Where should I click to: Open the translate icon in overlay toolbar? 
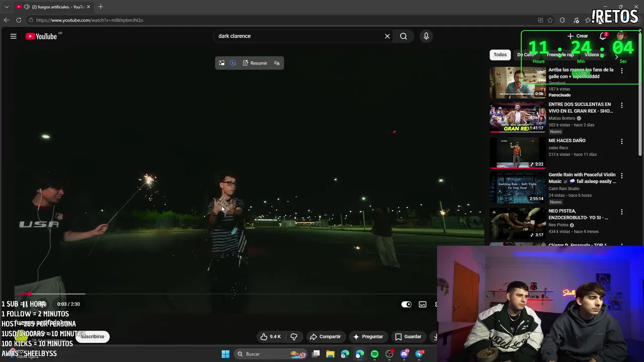coord(277,63)
